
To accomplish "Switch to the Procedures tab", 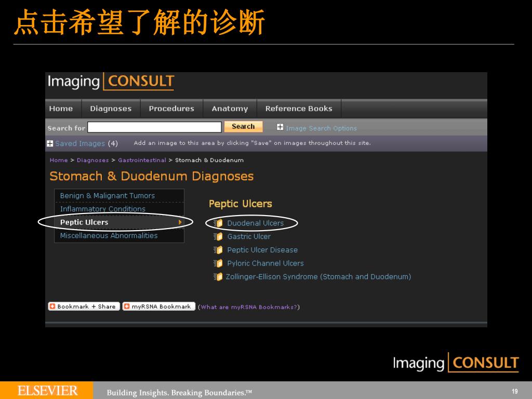I will tap(171, 109).
